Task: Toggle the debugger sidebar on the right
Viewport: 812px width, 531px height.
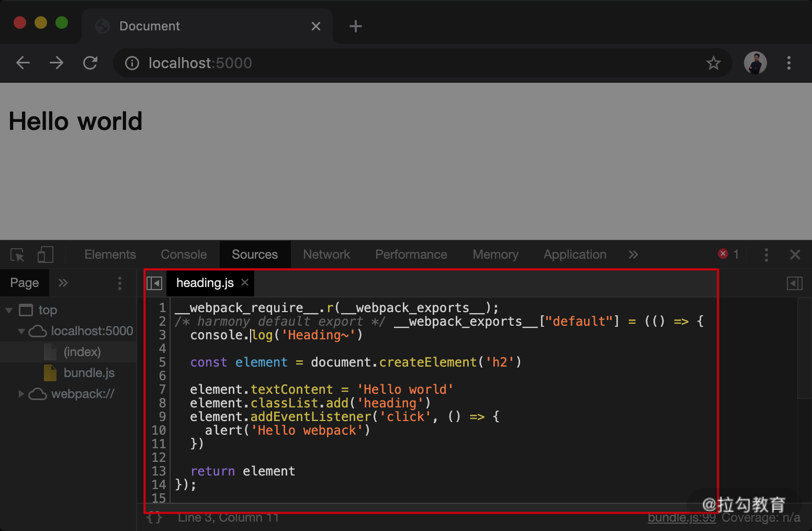Action: (x=794, y=283)
